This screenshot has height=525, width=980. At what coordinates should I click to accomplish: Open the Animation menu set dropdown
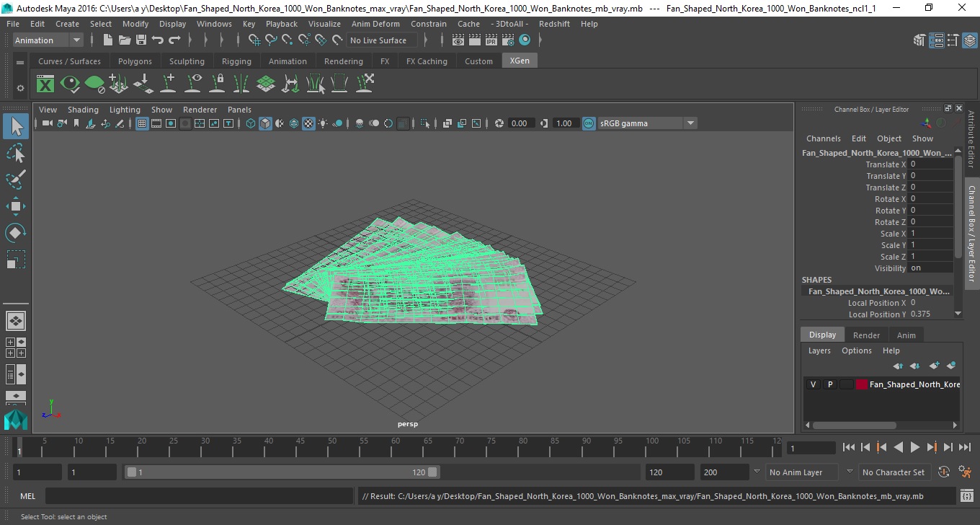(48, 40)
